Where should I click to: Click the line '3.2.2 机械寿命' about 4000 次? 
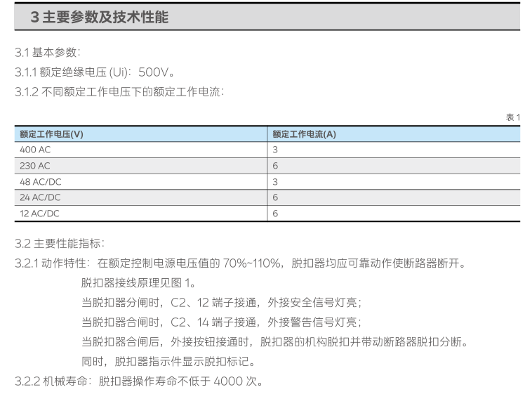(139, 381)
